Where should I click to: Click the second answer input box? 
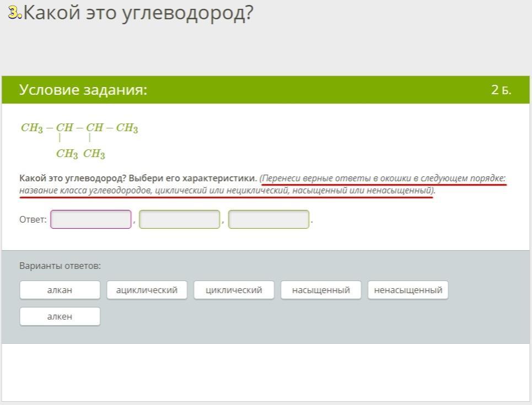point(180,219)
